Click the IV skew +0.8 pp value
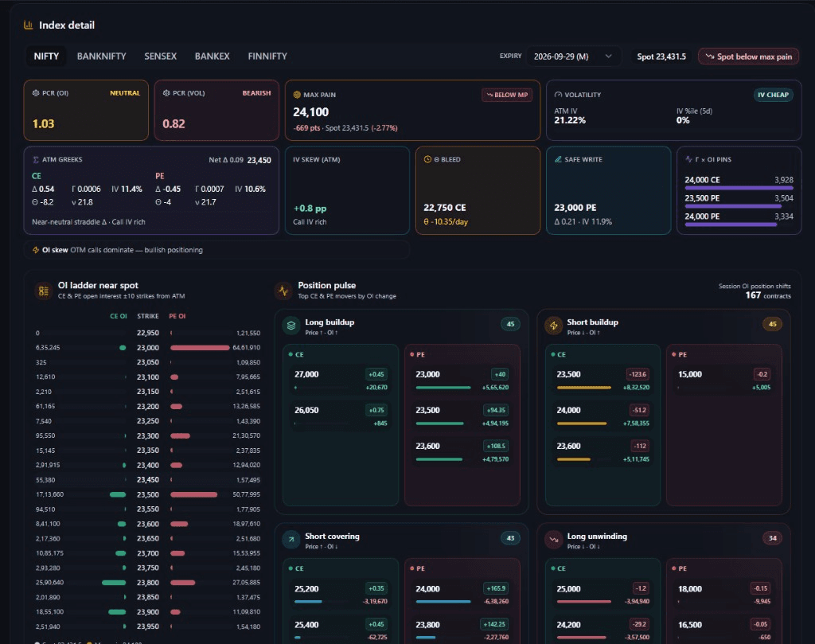The height and width of the screenshot is (644, 815). (x=310, y=208)
